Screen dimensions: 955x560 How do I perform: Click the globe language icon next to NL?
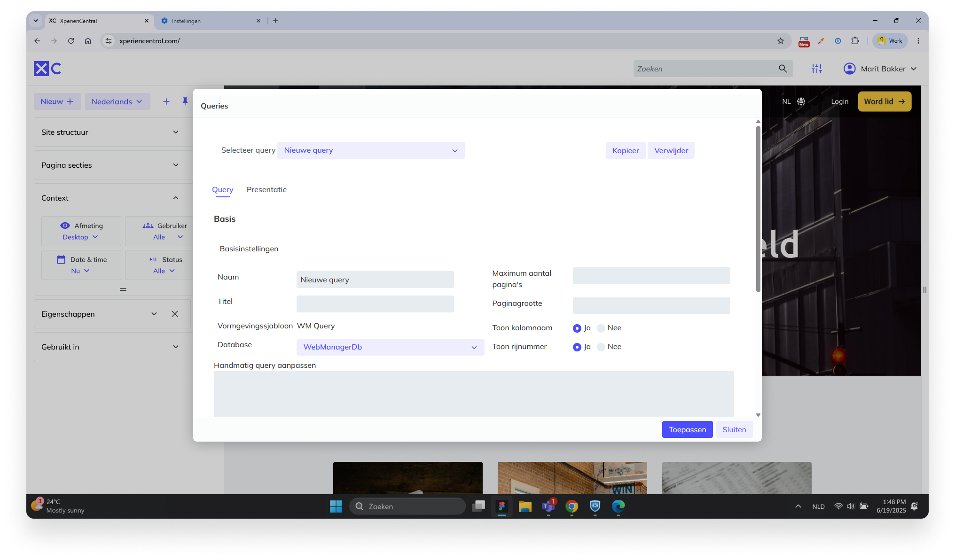click(x=801, y=101)
